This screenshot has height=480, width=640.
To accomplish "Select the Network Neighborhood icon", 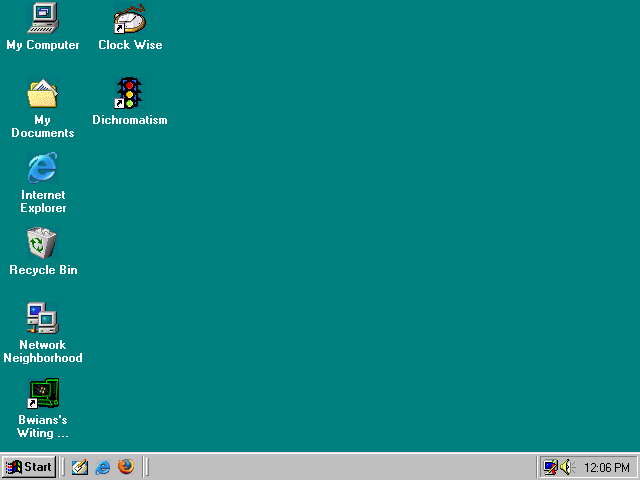I will 43,318.
